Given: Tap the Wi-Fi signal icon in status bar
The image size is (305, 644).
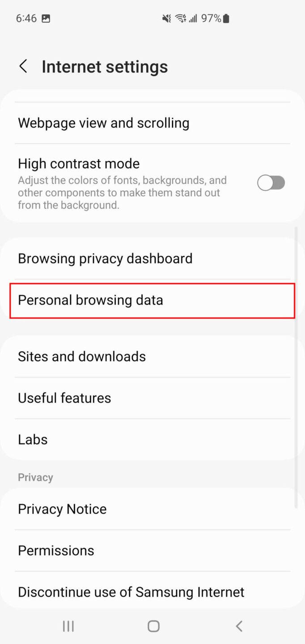Looking at the screenshot, I should (x=181, y=18).
